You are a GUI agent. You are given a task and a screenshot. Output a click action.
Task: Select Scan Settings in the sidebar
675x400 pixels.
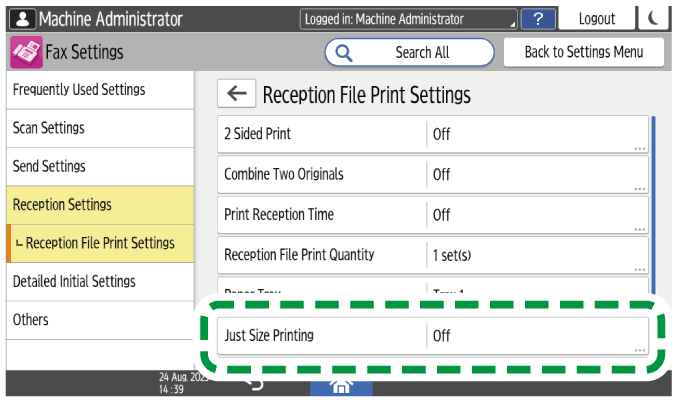100,128
